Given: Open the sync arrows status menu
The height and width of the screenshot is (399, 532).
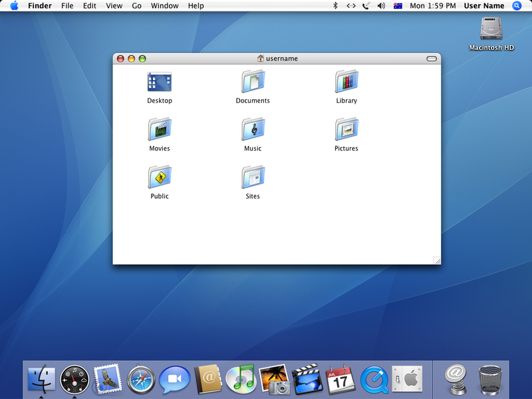Looking at the screenshot, I should tap(351, 6).
